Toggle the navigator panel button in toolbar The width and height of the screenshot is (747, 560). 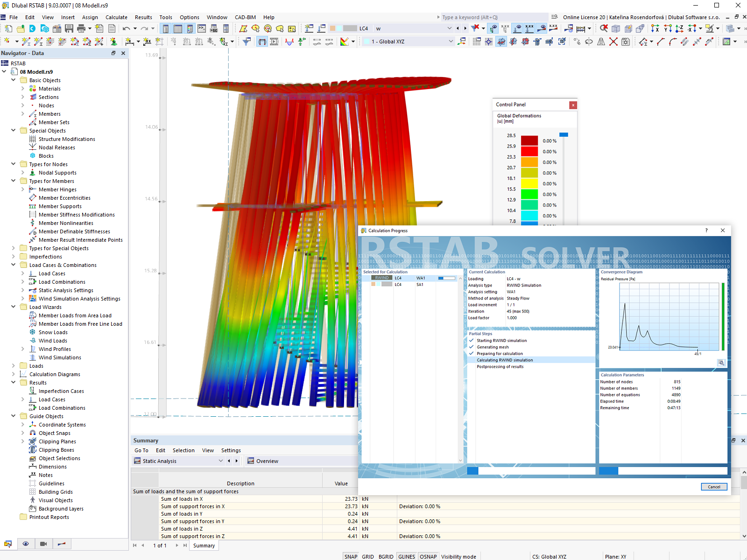[166, 28]
